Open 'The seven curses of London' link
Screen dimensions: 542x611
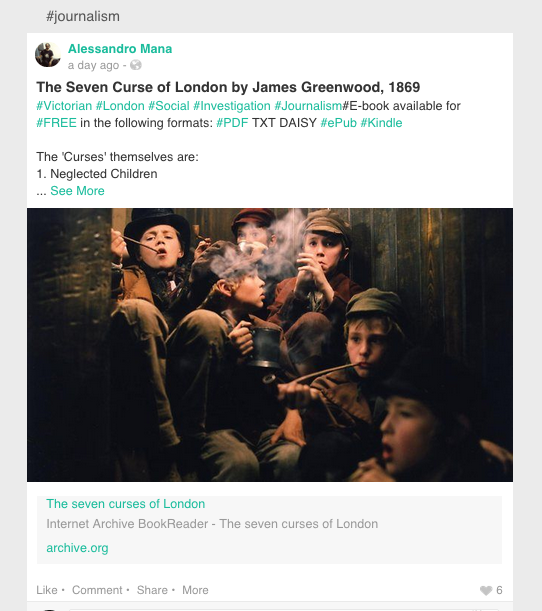[x=125, y=503]
